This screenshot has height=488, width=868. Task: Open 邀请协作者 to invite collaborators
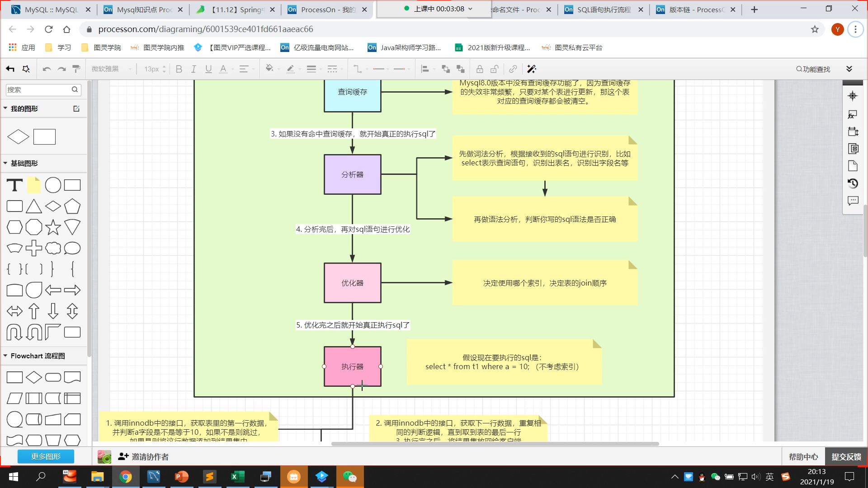[x=150, y=456]
